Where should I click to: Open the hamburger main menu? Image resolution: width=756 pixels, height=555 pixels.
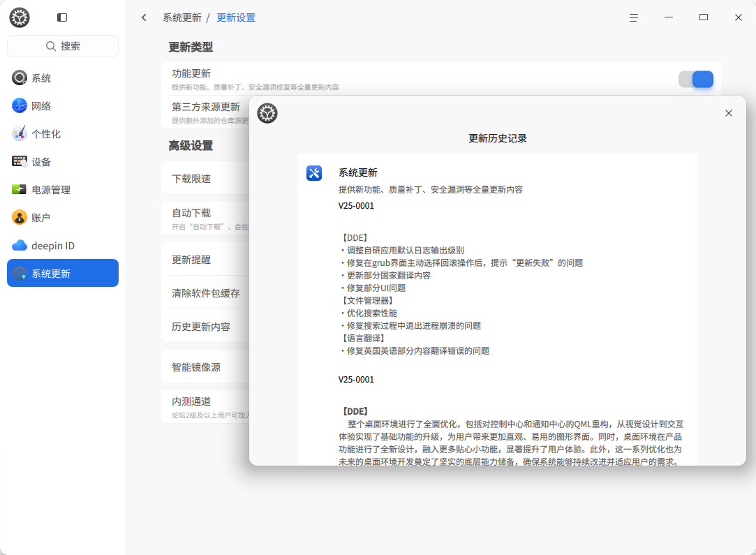tap(634, 18)
